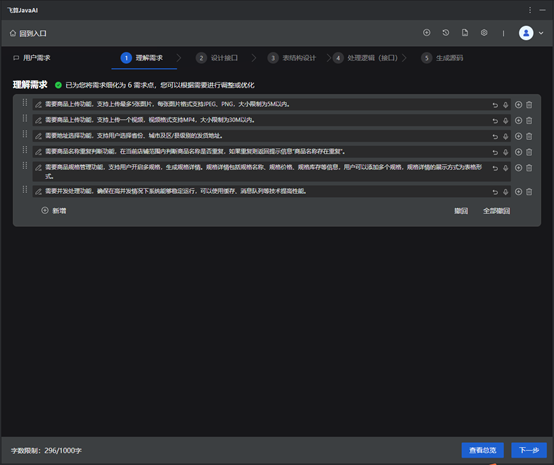The image size is (554, 465).
Task: Click the 下一步 button
Action: (529, 450)
